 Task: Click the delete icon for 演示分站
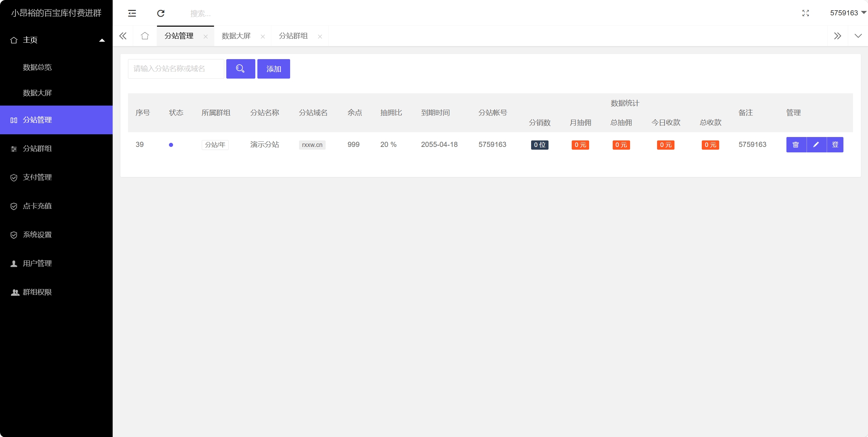796,145
